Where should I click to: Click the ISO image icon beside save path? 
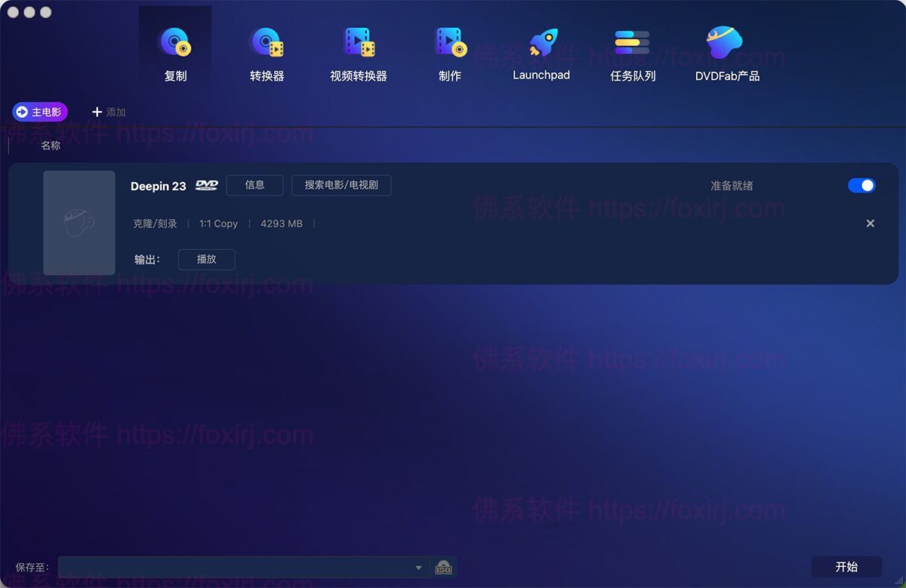444,567
